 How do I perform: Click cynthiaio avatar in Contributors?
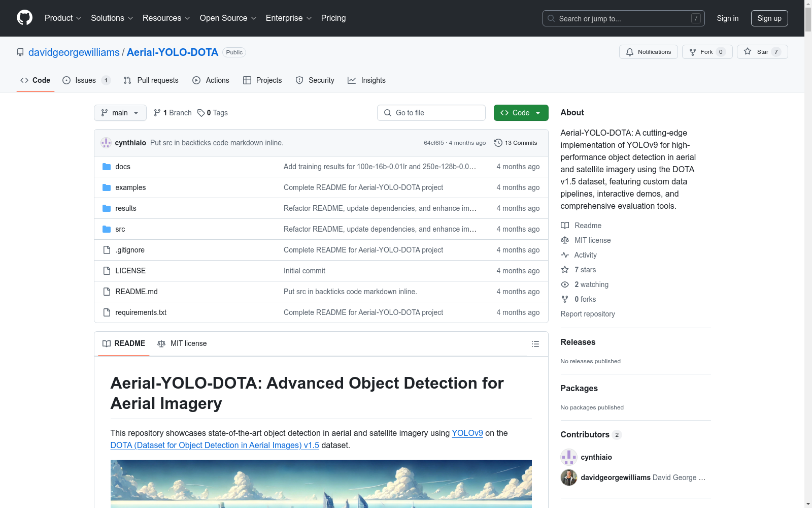[x=569, y=457]
